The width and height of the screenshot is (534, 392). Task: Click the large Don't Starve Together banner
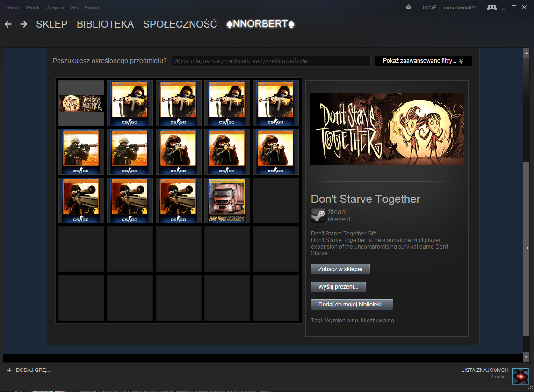pos(387,129)
